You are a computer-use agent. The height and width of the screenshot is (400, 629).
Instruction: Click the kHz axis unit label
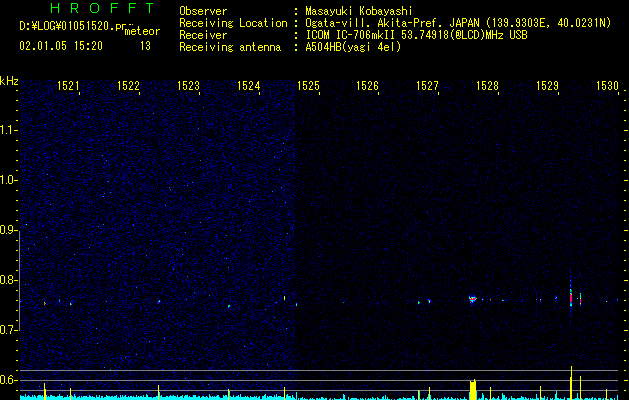(9, 81)
